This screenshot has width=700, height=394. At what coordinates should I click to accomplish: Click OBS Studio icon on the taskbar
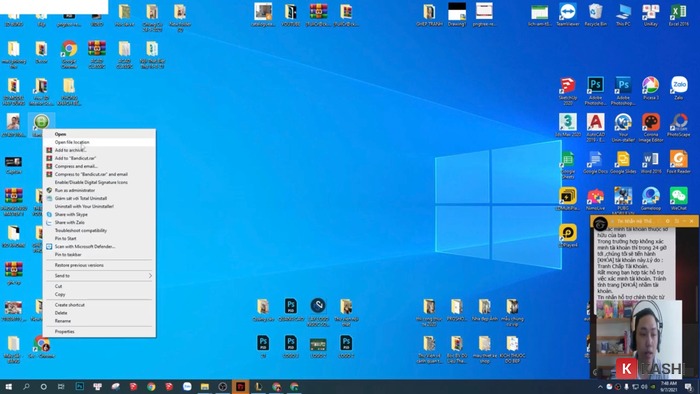coord(222,387)
